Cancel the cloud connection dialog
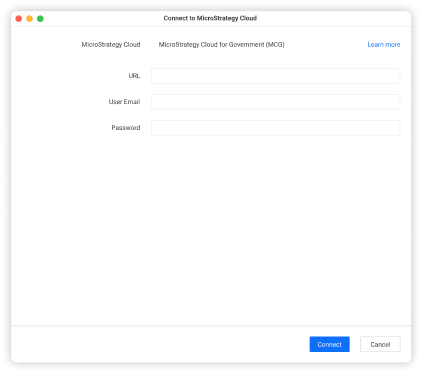423x374 pixels. point(380,344)
